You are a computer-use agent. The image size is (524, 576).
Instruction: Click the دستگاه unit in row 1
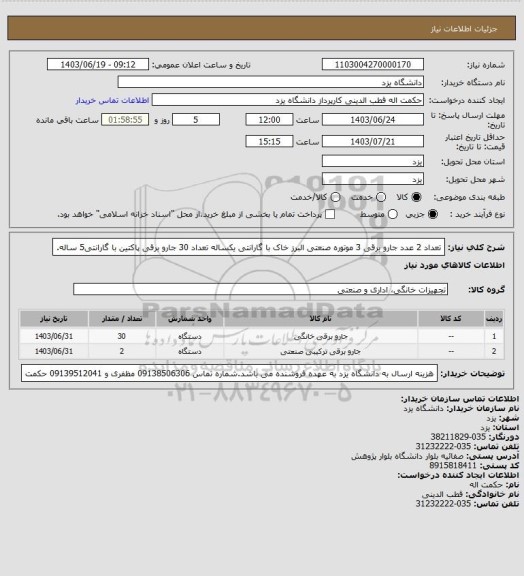tap(190, 336)
